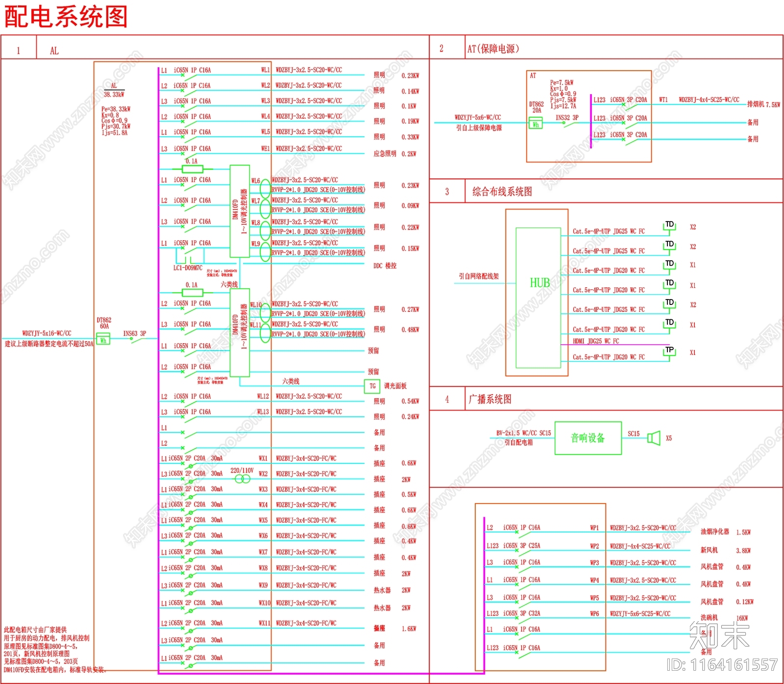The image size is (784, 684).
Task: Select the AL panel header label
Action: click(54, 51)
